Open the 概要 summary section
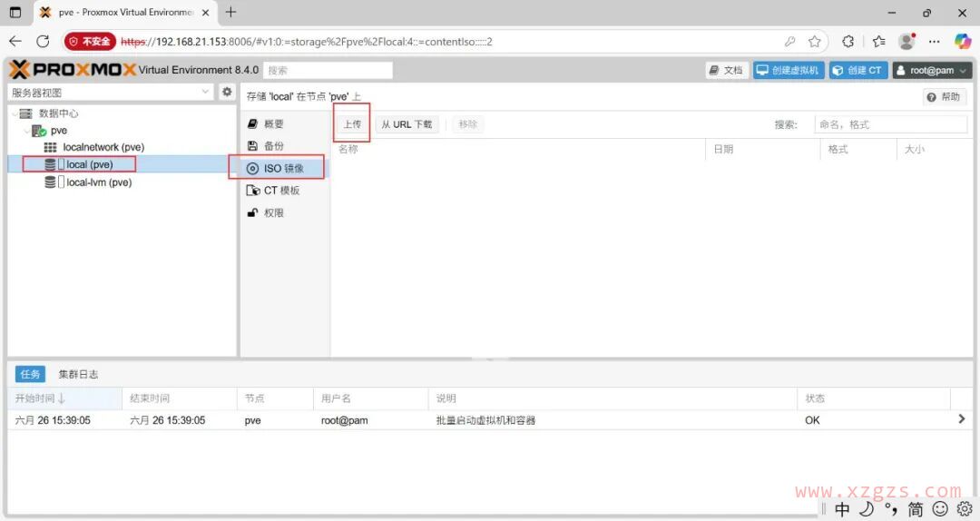The image size is (980, 521). tap(273, 124)
